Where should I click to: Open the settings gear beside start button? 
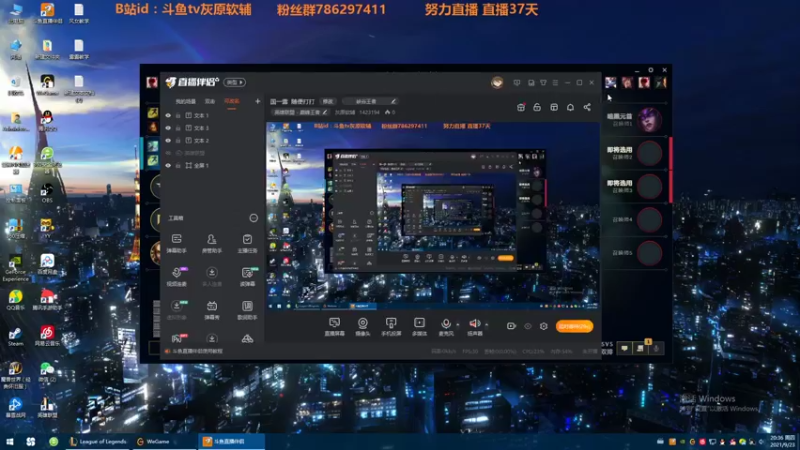click(544, 326)
